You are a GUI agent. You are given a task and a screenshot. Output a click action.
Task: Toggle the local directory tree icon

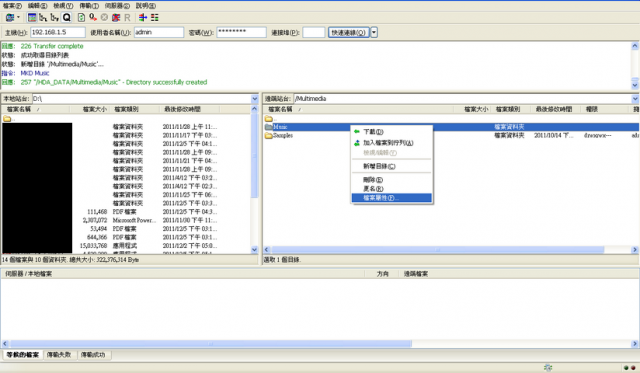pyautogui.click(x=43, y=18)
